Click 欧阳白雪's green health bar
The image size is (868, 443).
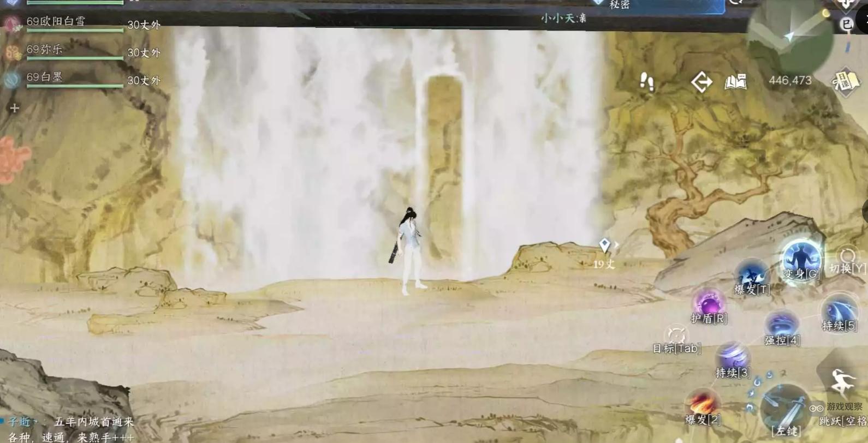pos(75,30)
